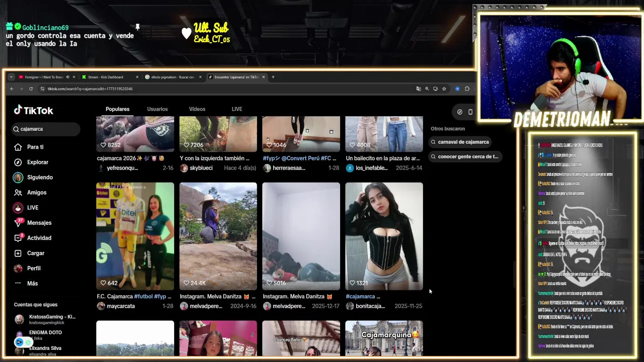Click the get app phone icon

(x=470, y=112)
